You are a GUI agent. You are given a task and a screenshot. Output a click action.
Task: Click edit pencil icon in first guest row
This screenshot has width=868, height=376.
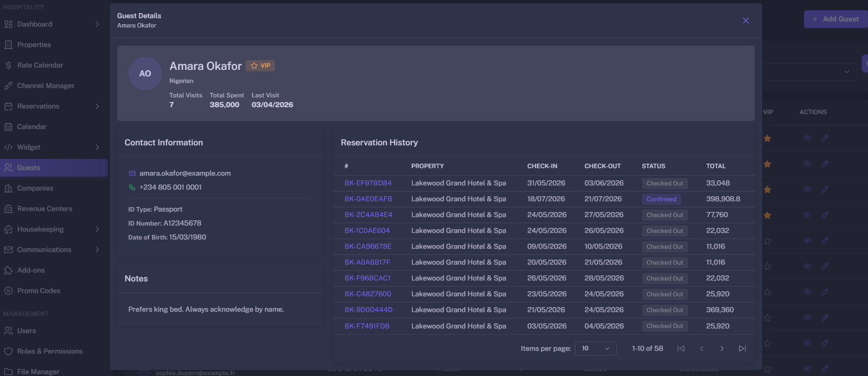(x=825, y=138)
